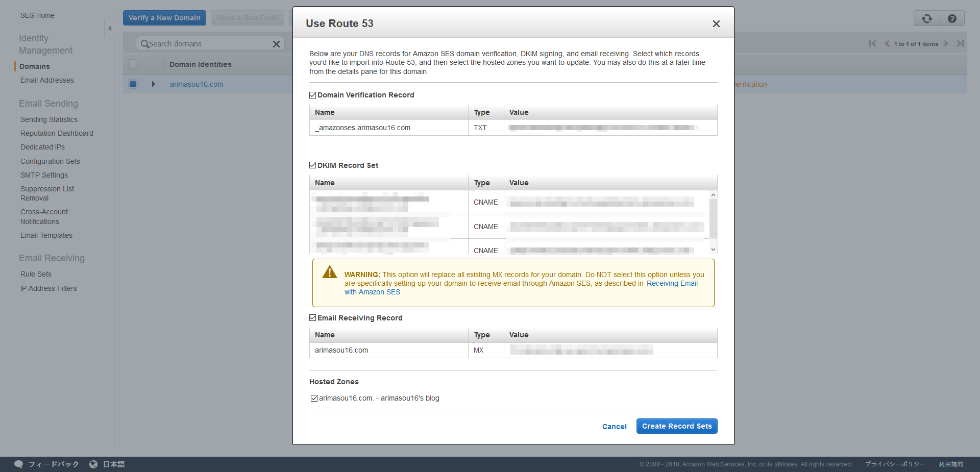Uncheck Domain Verification Record checkbox
The width and height of the screenshot is (980, 472).
(312, 95)
